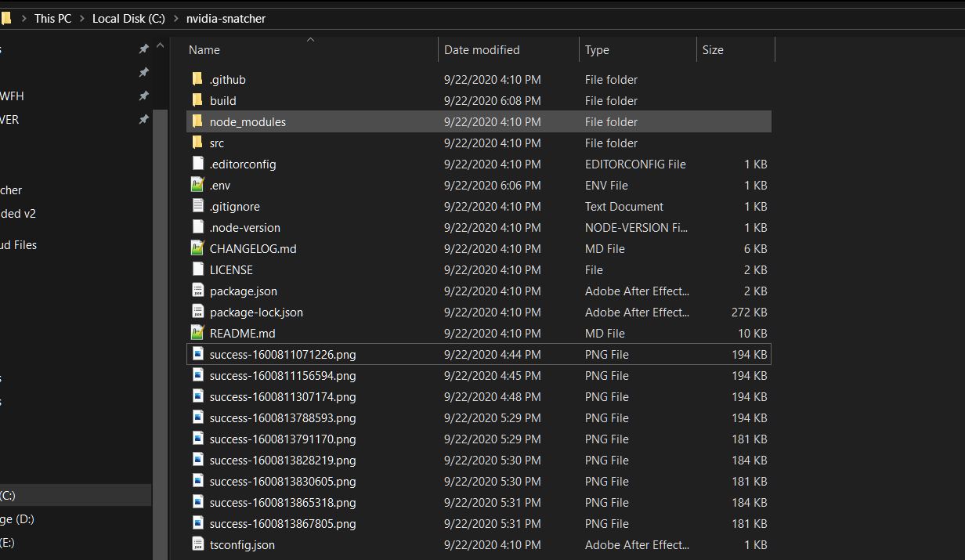Select the LICENSE file name
965x560 pixels.
pos(231,269)
